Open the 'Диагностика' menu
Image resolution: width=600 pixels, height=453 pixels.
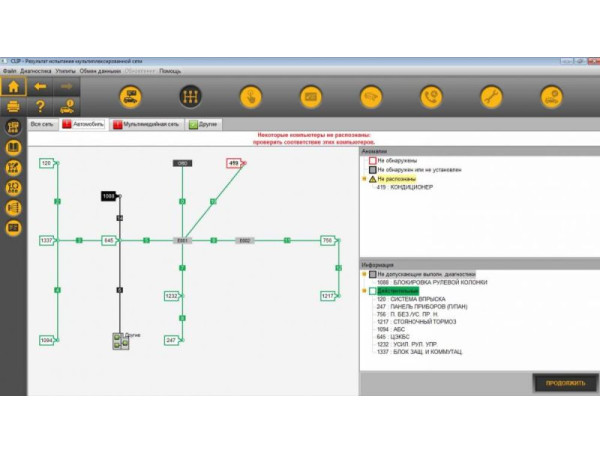tap(36, 71)
